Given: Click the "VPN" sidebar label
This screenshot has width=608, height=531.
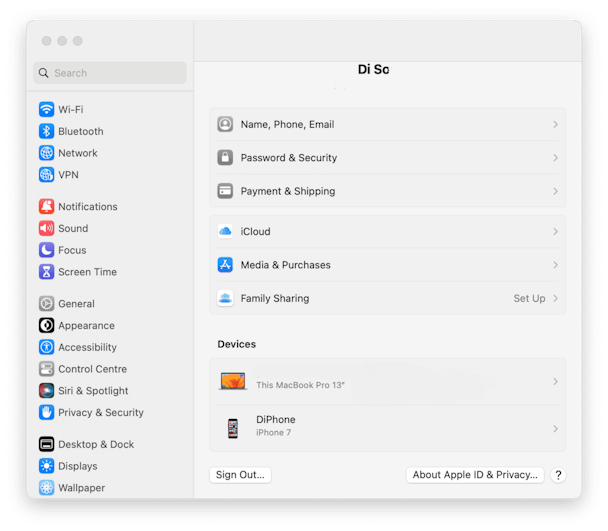Looking at the screenshot, I should pos(68,175).
